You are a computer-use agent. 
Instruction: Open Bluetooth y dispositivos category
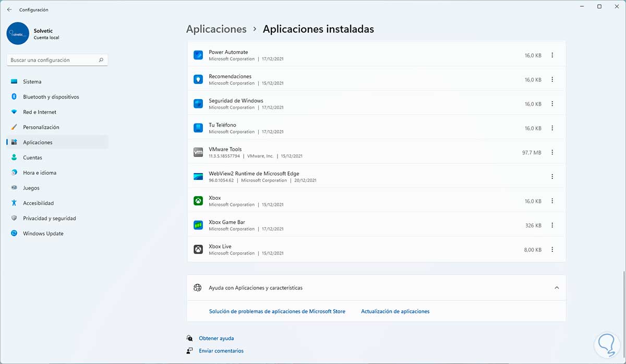click(x=57, y=97)
